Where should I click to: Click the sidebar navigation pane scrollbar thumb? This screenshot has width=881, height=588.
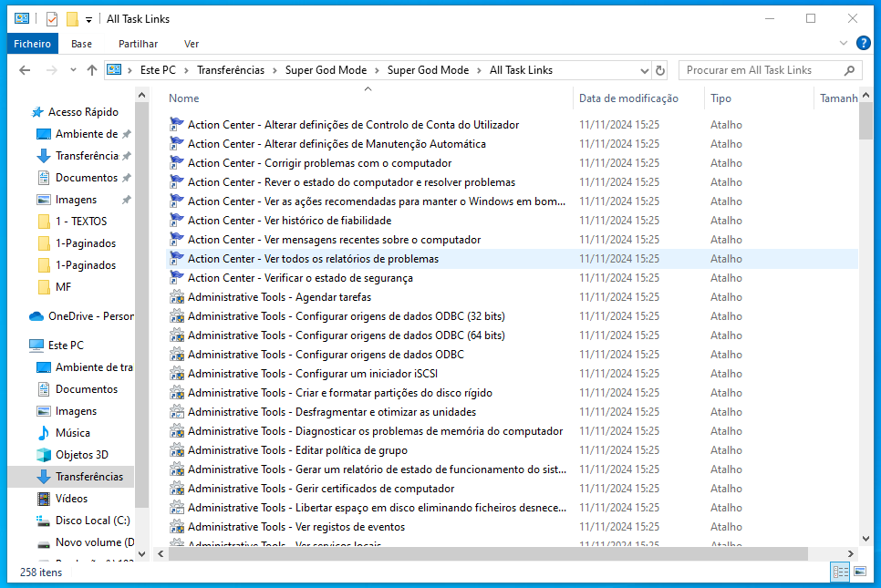[x=141, y=306]
